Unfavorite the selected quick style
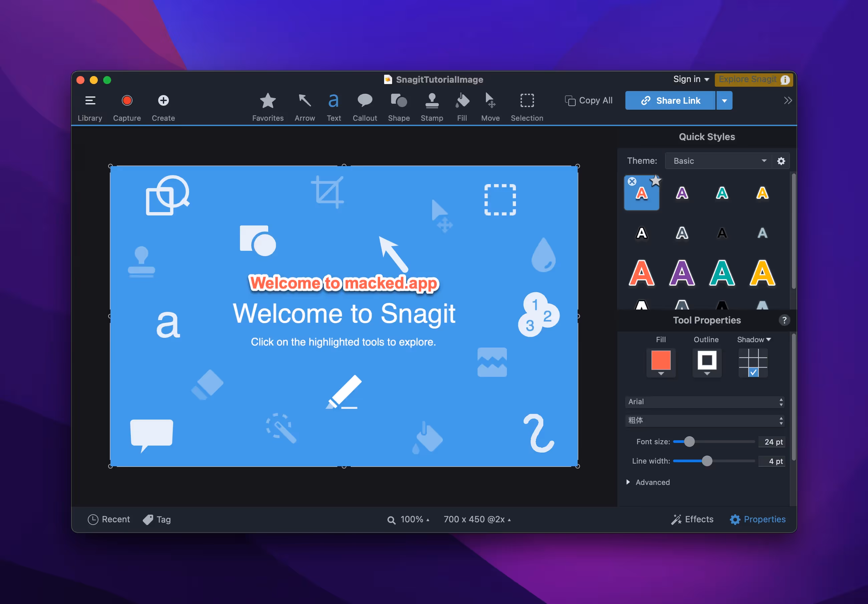Viewport: 868px width, 604px height. (656, 181)
